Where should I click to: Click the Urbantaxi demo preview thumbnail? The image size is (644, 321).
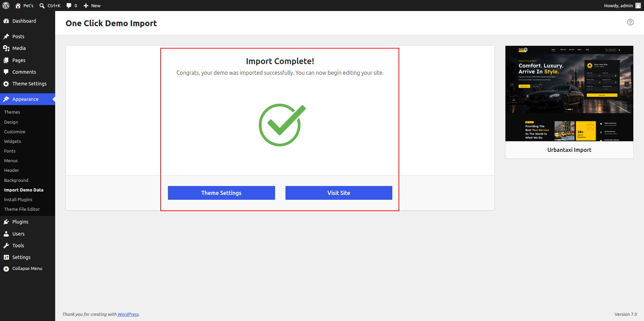click(x=569, y=93)
